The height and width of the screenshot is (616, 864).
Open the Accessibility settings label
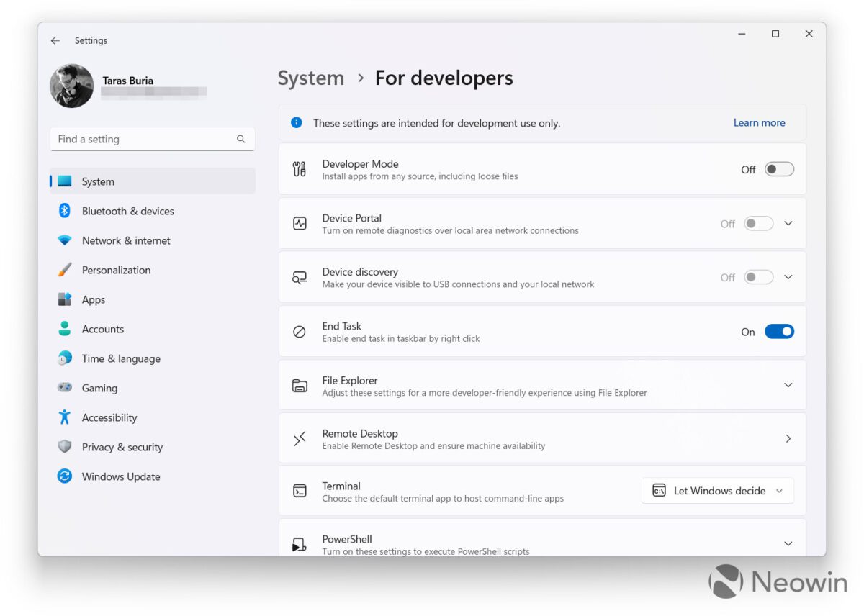coord(109,417)
